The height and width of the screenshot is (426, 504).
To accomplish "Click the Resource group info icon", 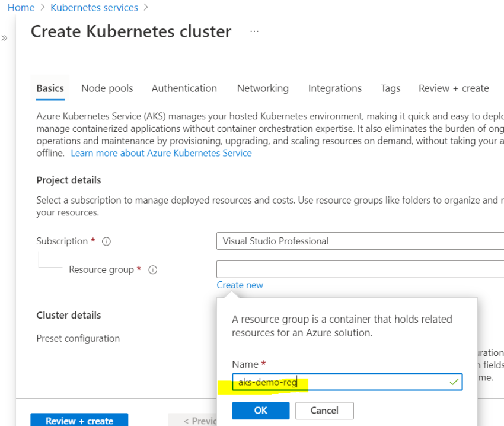I will point(152,269).
